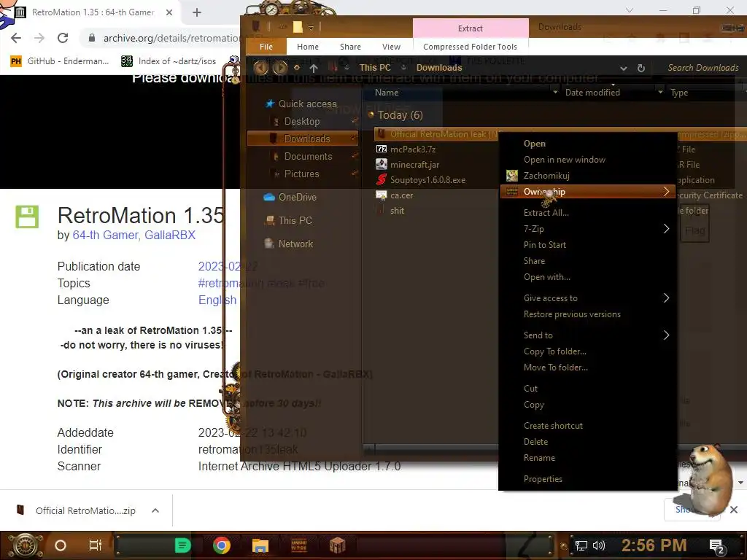The width and height of the screenshot is (747, 560).
Task: Click the English language link
Action: (217, 300)
